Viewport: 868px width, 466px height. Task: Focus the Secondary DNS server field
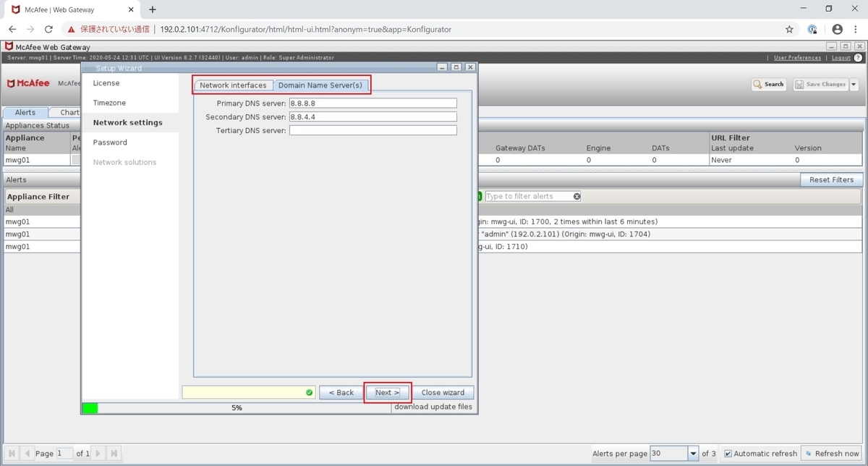tap(373, 116)
